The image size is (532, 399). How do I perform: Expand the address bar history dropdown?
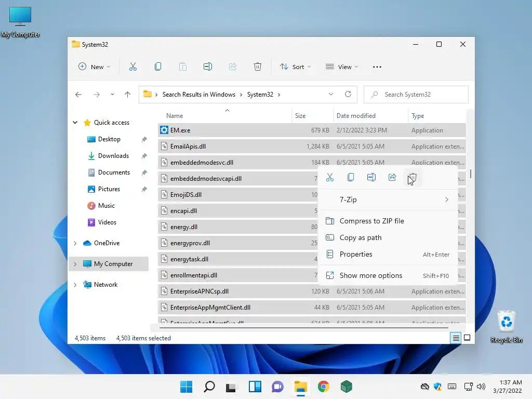331,95
